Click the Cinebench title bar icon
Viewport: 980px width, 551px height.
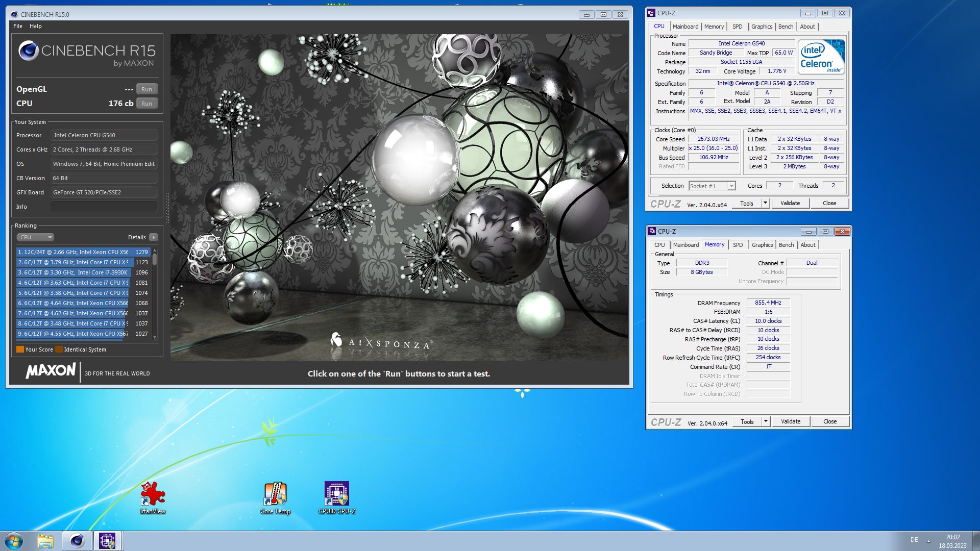click(14, 14)
